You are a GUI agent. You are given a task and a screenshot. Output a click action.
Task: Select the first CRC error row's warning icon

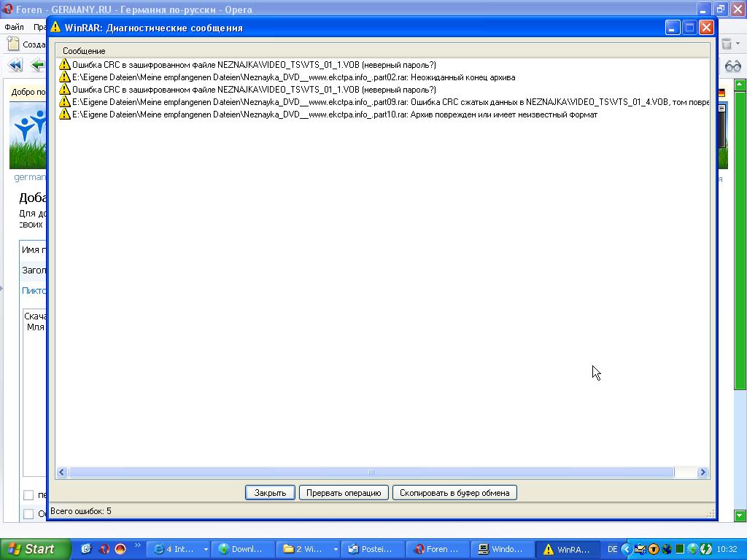coord(64,65)
